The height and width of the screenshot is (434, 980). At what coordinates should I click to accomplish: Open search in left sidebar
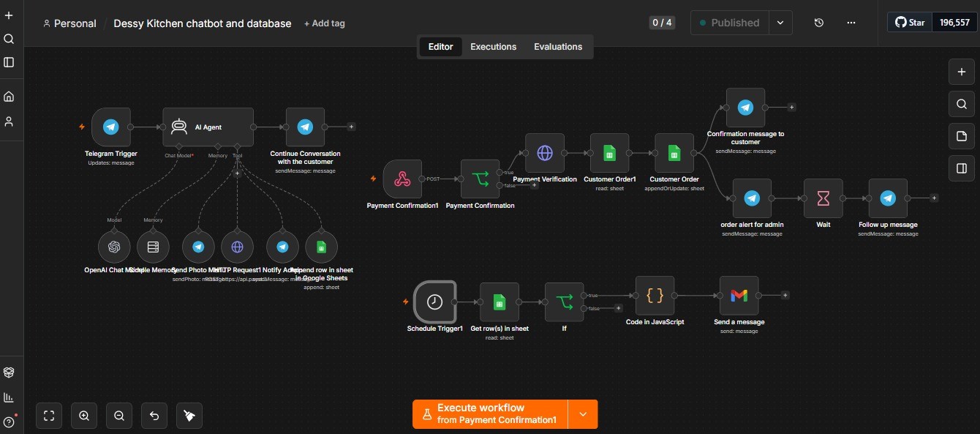coord(9,39)
